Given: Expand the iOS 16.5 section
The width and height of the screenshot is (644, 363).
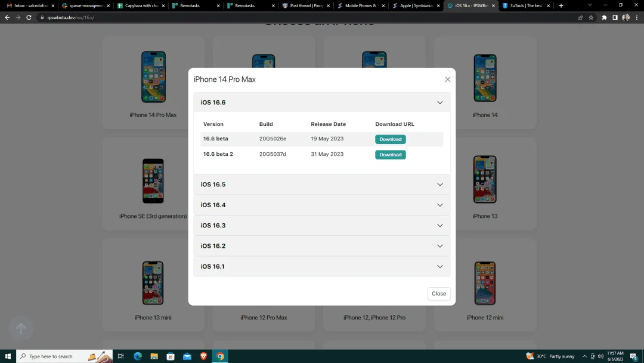Looking at the screenshot, I should (321, 184).
